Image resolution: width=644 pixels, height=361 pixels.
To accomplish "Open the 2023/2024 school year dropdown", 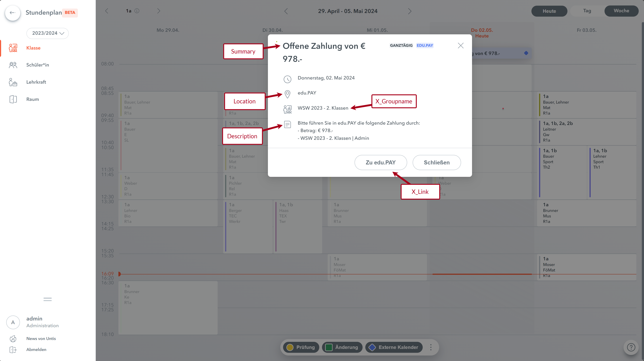I will tap(48, 33).
